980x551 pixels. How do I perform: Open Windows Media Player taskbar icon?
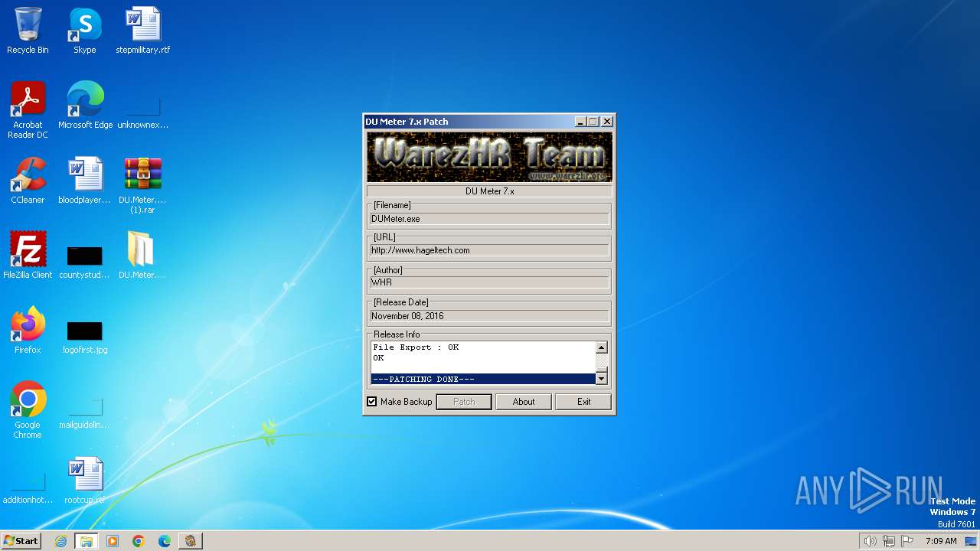coord(113,541)
